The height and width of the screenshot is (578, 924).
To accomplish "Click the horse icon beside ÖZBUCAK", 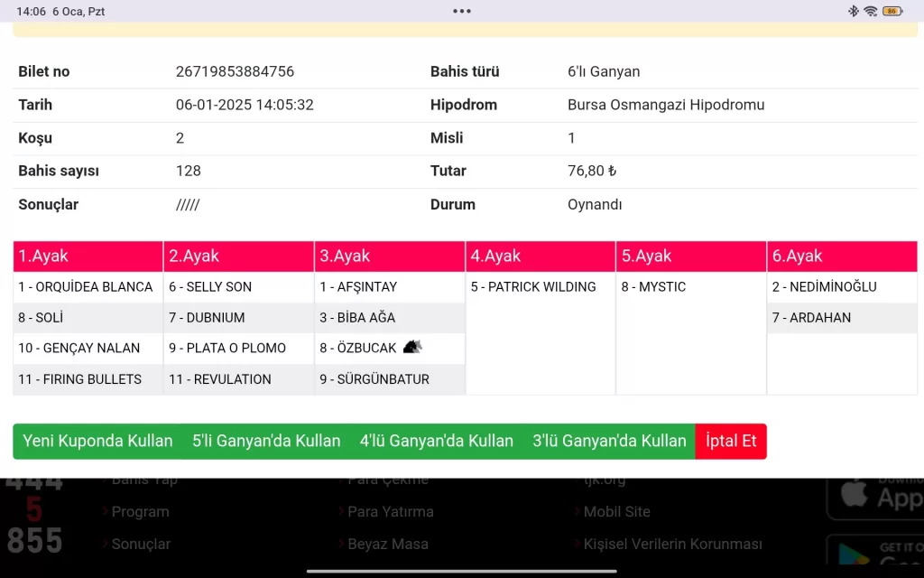I will (x=411, y=347).
